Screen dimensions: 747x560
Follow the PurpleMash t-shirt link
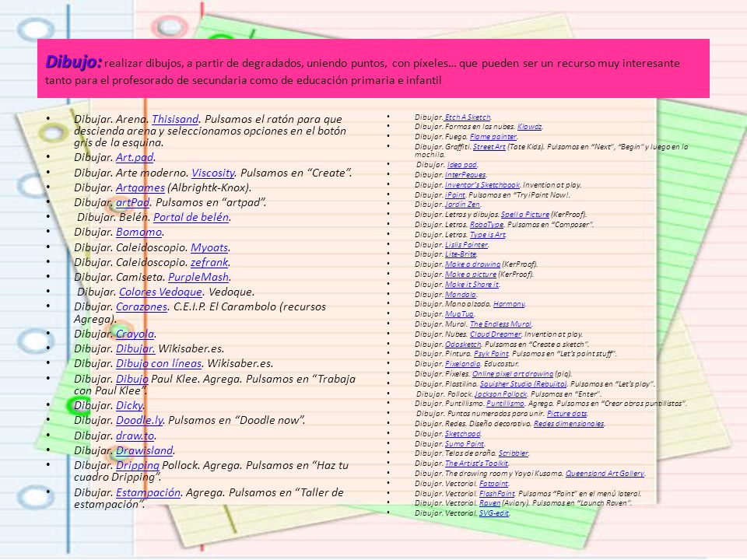coord(198,277)
